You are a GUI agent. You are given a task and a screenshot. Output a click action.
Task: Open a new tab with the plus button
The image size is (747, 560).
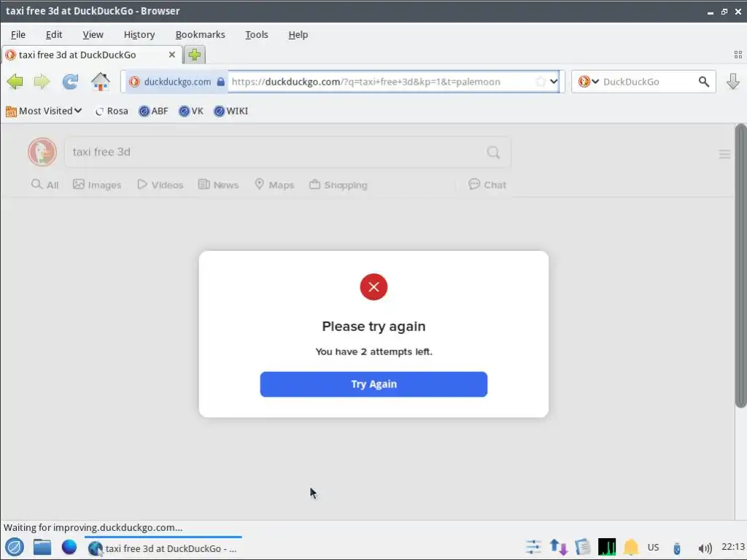click(x=194, y=55)
